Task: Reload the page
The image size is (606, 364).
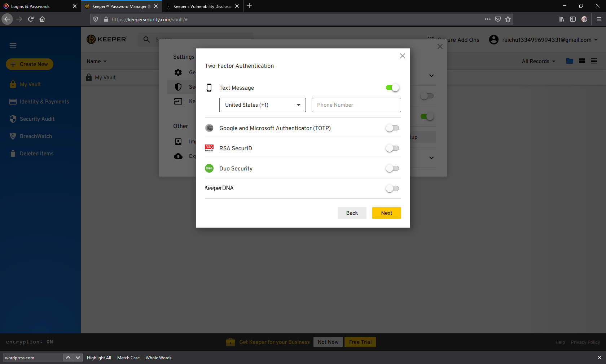Action: tap(31, 19)
